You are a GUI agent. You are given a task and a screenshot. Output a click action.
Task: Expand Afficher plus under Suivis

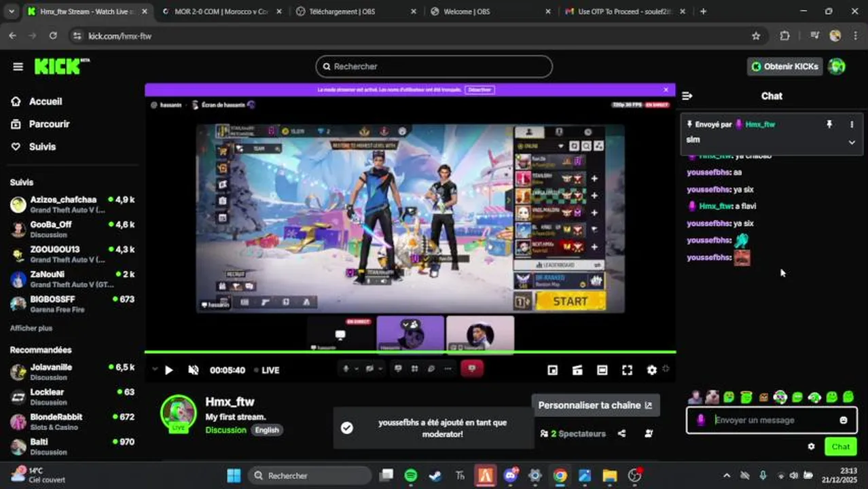(x=31, y=328)
